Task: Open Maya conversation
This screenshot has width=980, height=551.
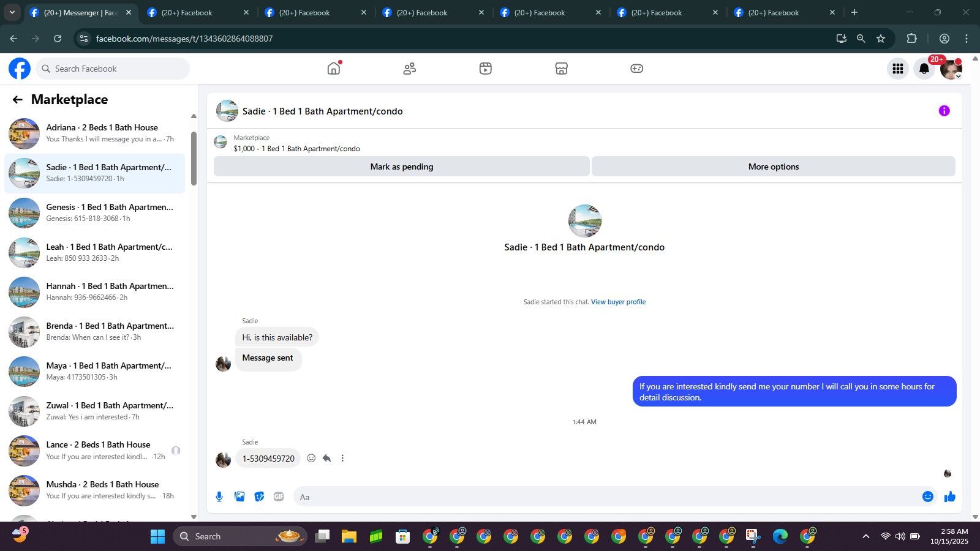Action: (x=95, y=372)
